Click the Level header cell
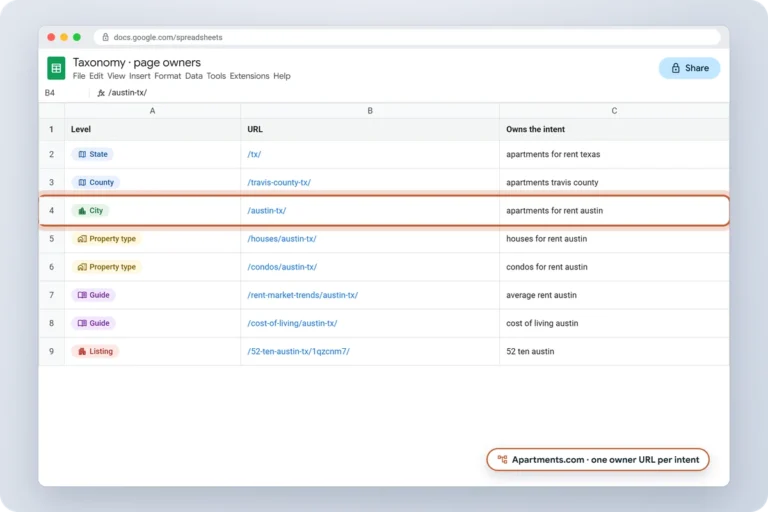768x512 pixels. click(x=152, y=129)
